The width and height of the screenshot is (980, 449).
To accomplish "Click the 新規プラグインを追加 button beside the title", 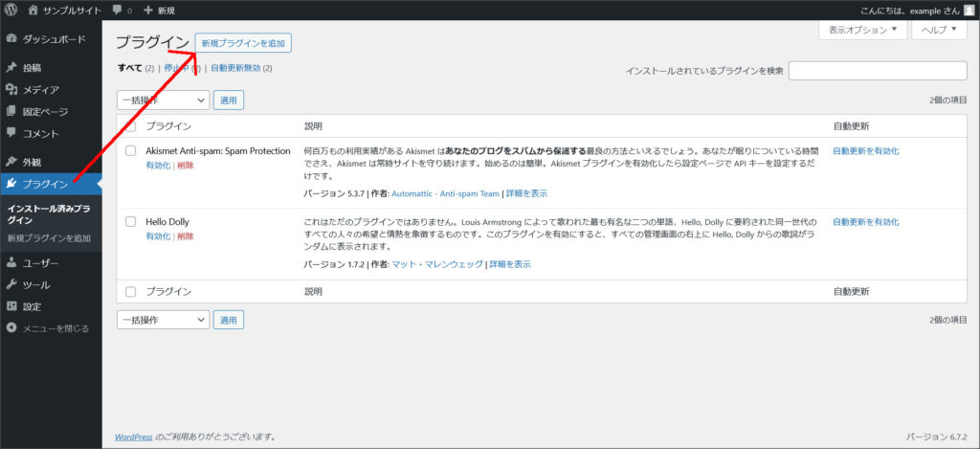I will pyautogui.click(x=243, y=43).
